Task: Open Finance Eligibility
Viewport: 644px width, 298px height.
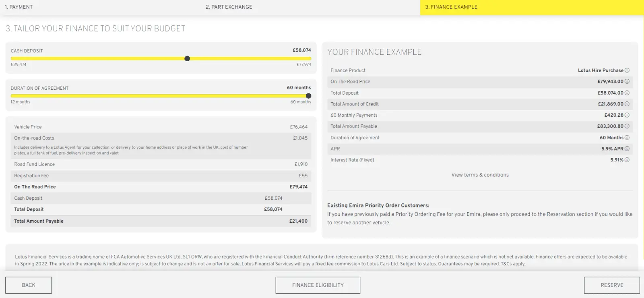Action: coord(318,285)
